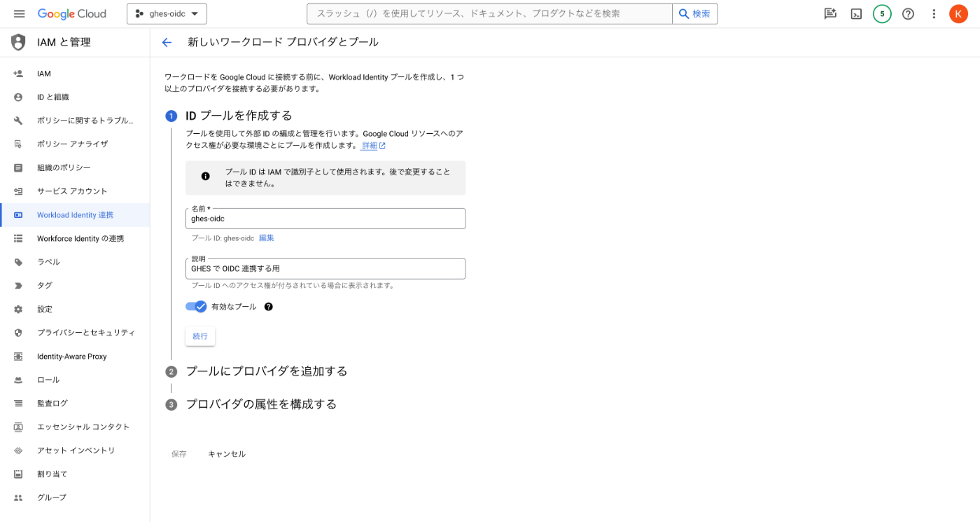Click the プール ID: ghes-oidc text
The image size is (980, 522).
[223, 238]
